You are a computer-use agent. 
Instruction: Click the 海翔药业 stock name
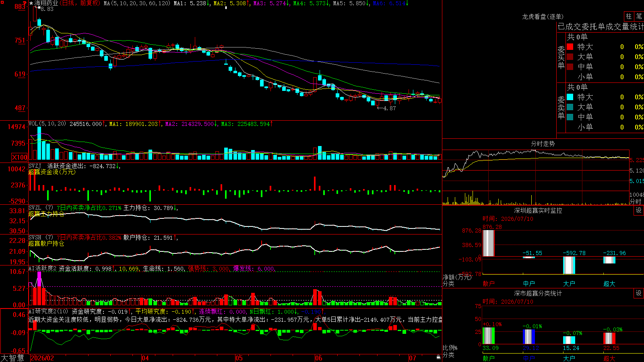pyautogui.click(x=46, y=3)
